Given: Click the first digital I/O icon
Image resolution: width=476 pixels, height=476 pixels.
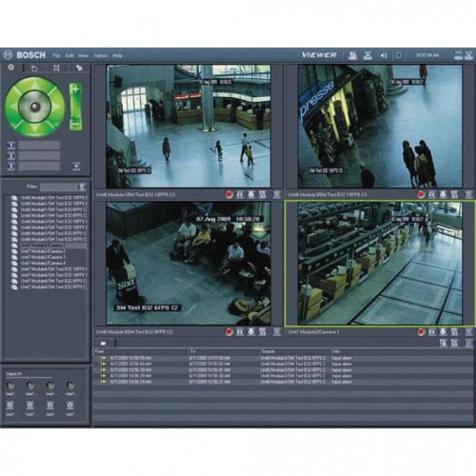Looking at the screenshot, I should 11,386.
